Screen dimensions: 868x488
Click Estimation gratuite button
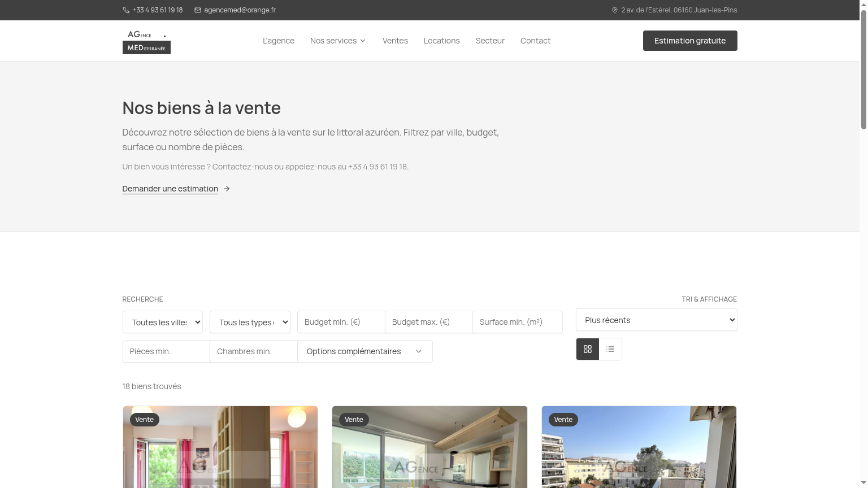click(x=690, y=41)
